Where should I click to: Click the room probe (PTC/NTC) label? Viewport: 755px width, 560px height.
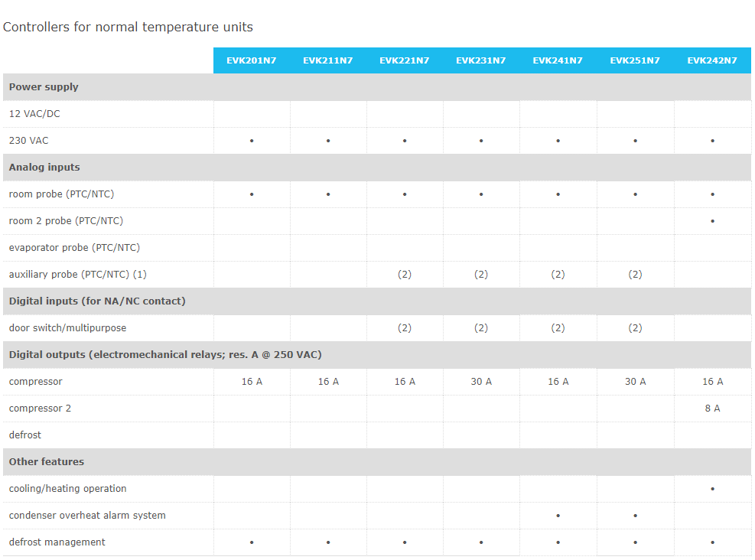62,194
